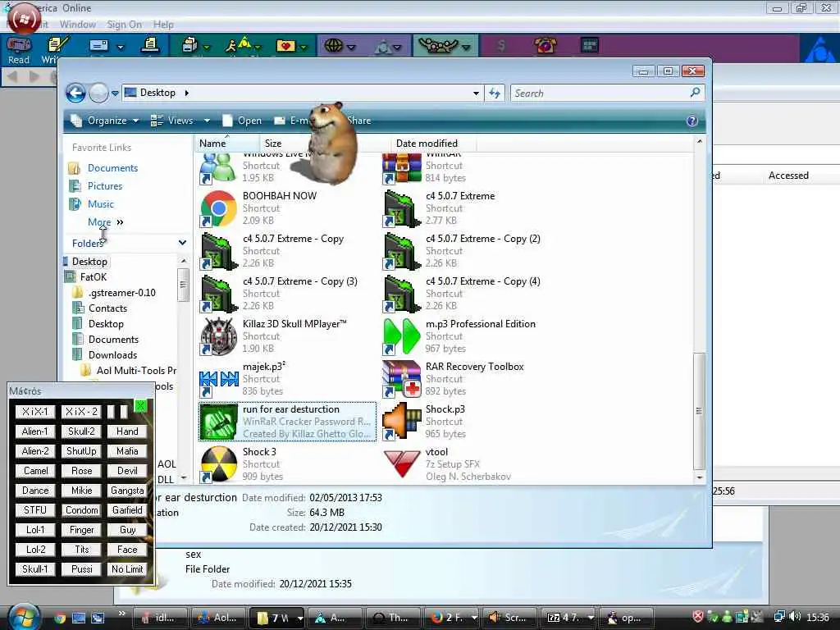Select .gstreamer-0.10 folder in tree
The image size is (840, 630).
[x=121, y=293]
